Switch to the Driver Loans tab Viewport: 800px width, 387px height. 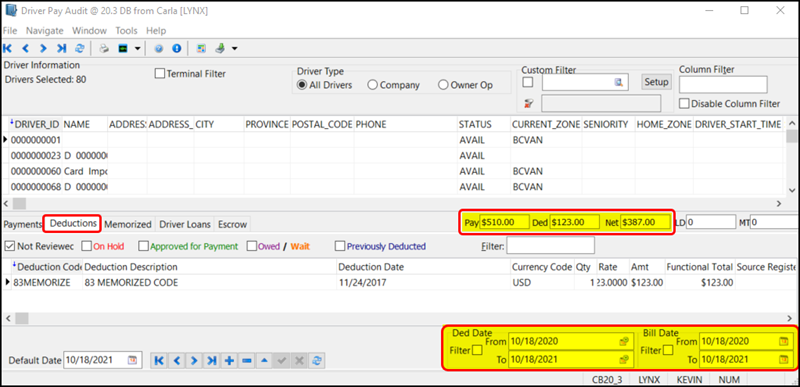[x=184, y=224]
